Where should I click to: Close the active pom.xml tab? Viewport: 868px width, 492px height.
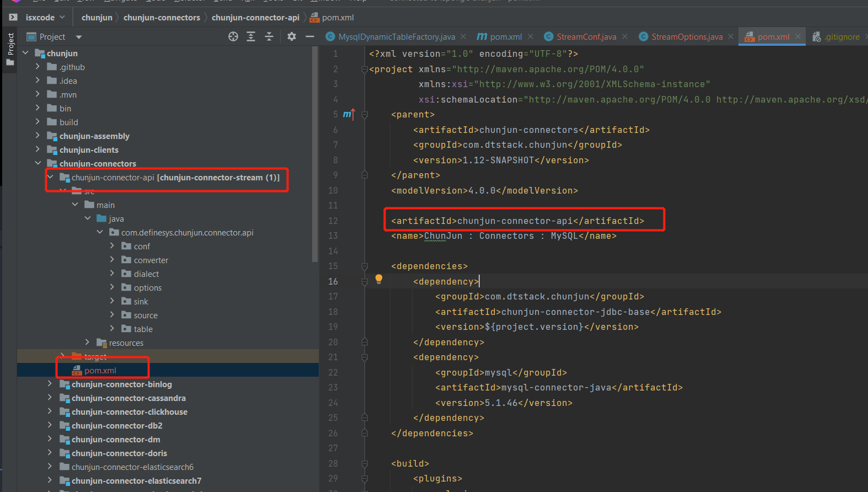point(798,36)
